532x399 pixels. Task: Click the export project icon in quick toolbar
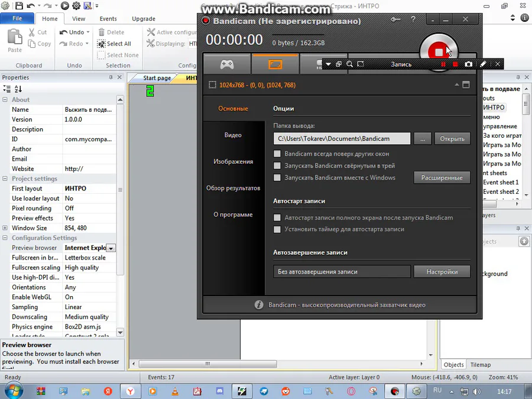click(x=87, y=6)
